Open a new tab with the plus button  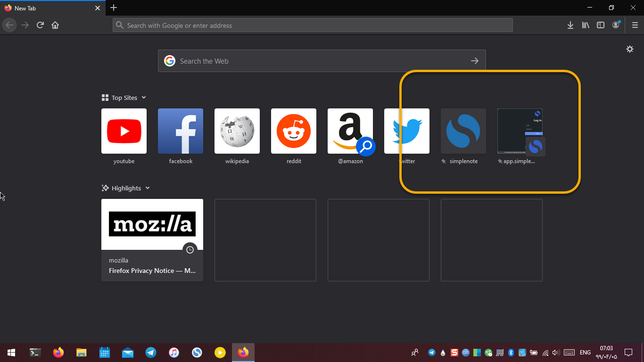[114, 8]
